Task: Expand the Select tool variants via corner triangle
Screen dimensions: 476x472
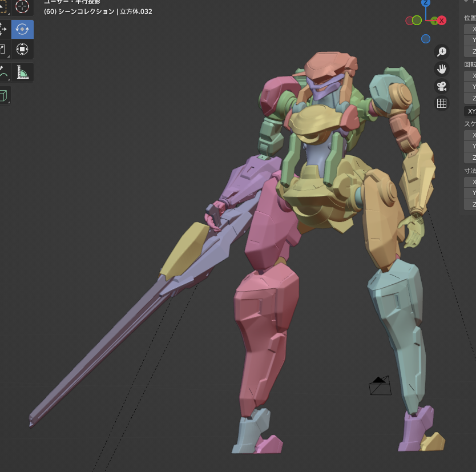Action: click(9, 14)
